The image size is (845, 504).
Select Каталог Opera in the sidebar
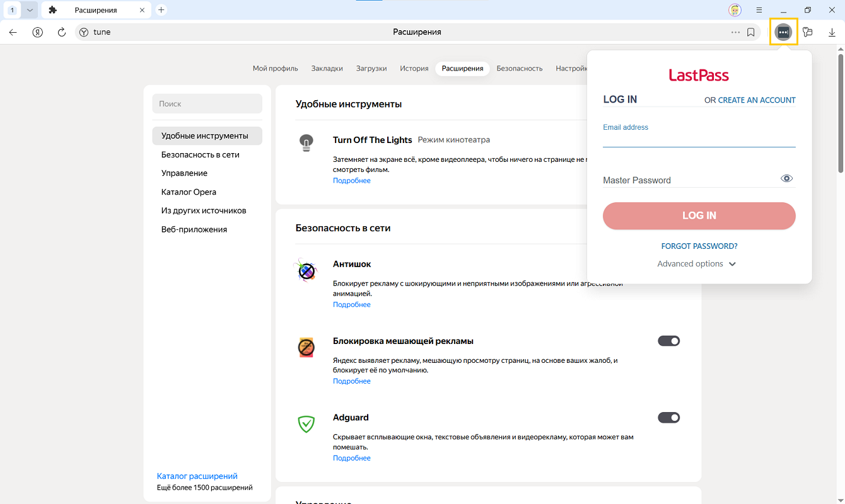[189, 192]
